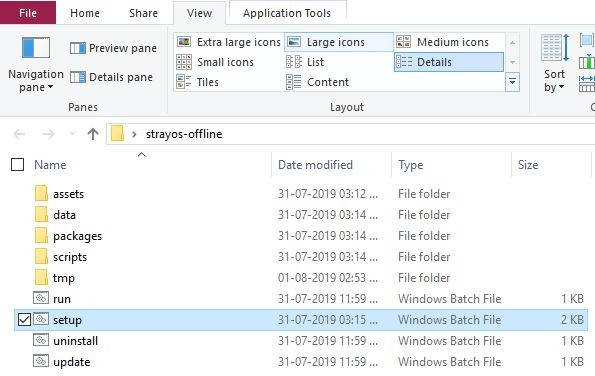Click the Group by icon

[x=587, y=40]
